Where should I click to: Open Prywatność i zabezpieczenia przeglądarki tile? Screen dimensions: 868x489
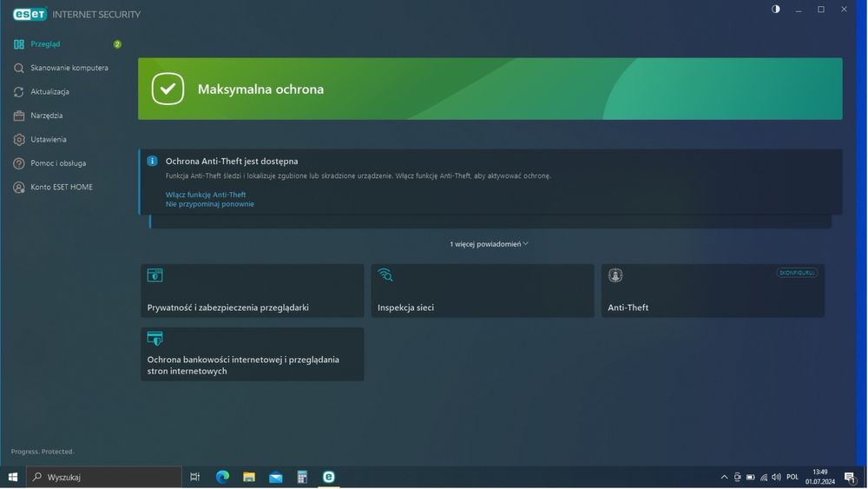(x=253, y=290)
